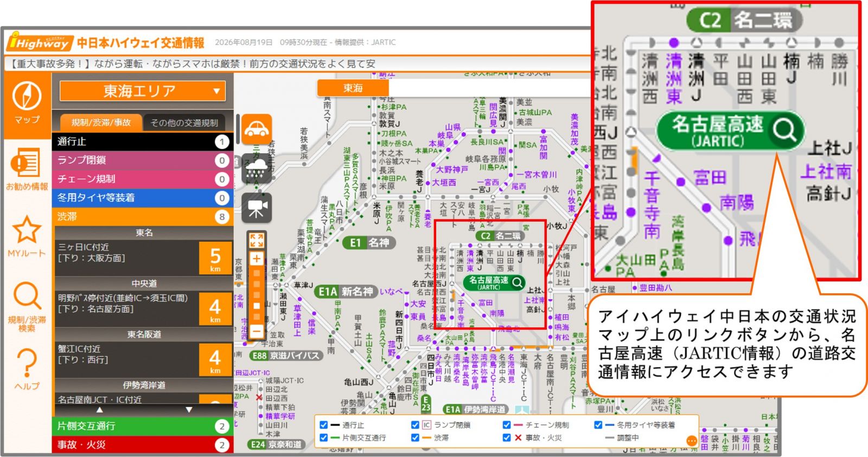Click the 名古屋高速 (JARTIC) search button on map

(x=494, y=282)
